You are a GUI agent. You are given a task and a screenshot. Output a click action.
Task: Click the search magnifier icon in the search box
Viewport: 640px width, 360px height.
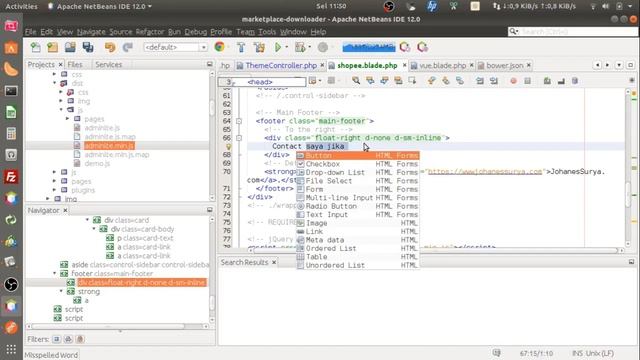tap(513, 31)
